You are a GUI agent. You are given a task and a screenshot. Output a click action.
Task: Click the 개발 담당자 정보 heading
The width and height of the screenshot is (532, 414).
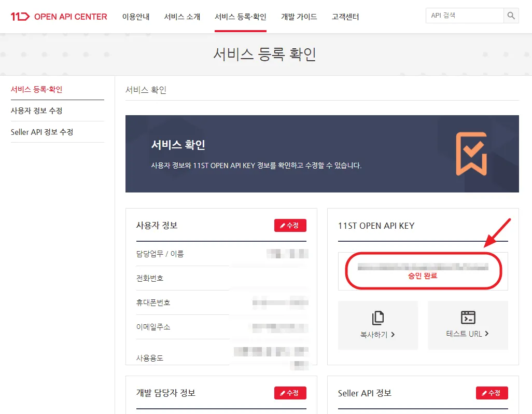click(165, 393)
